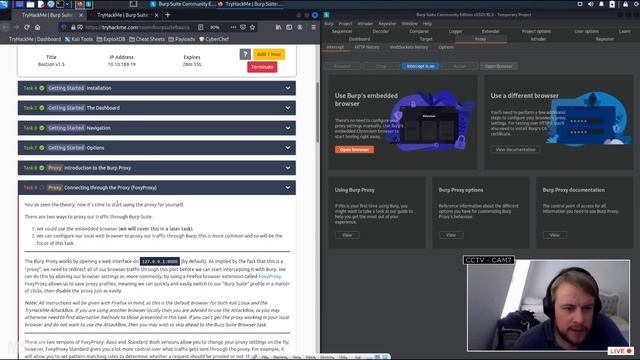The height and width of the screenshot is (360, 640).
Task: Show the Firefox sidebar icon
Action: (x=289, y=27)
